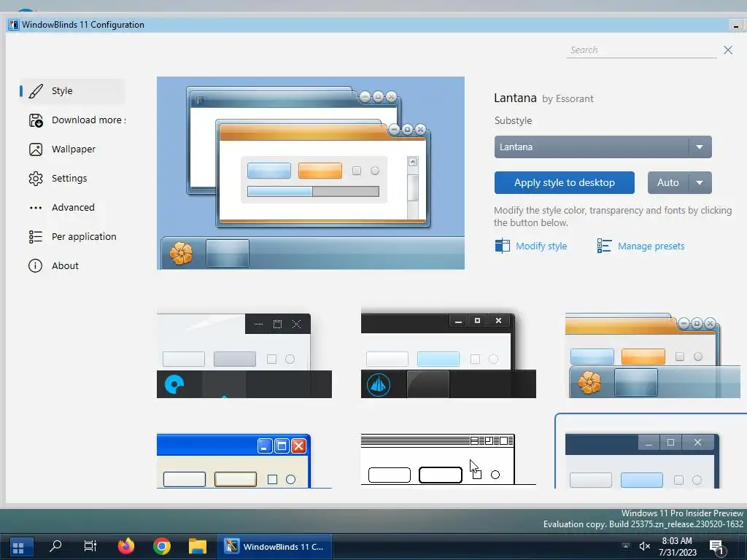This screenshot has height=560, width=747.
Task: Open Task View on taskbar
Action: click(x=90, y=546)
